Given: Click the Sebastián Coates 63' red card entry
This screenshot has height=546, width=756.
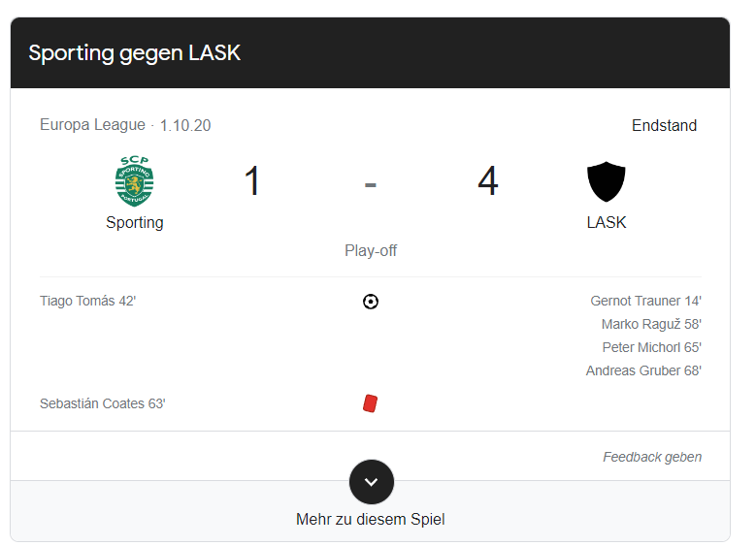Looking at the screenshot, I should [x=102, y=403].
